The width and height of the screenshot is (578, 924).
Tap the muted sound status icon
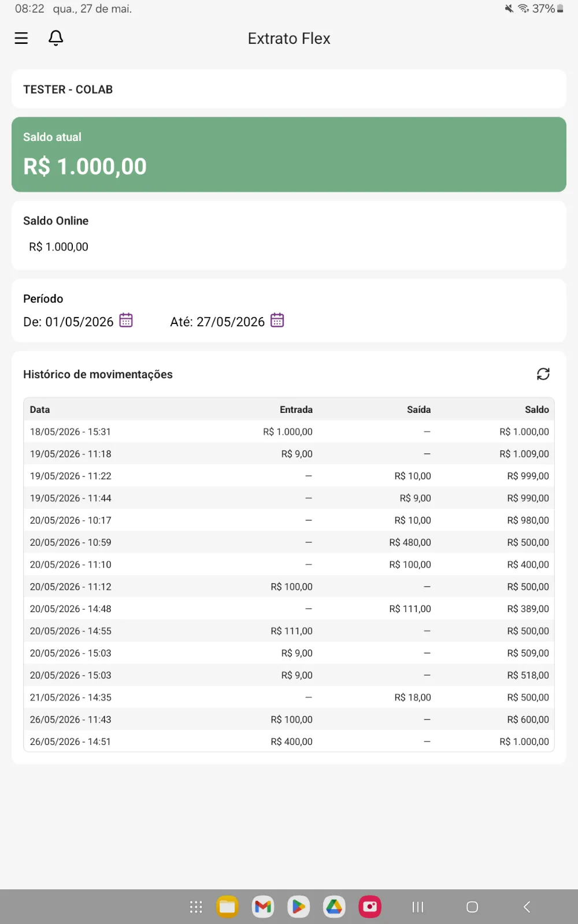pyautogui.click(x=509, y=9)
